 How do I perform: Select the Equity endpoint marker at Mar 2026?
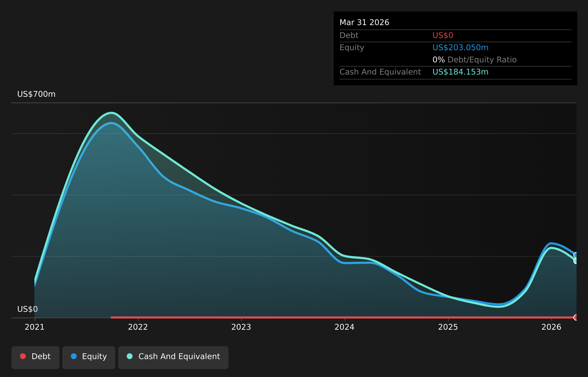(x=576, y=255)
